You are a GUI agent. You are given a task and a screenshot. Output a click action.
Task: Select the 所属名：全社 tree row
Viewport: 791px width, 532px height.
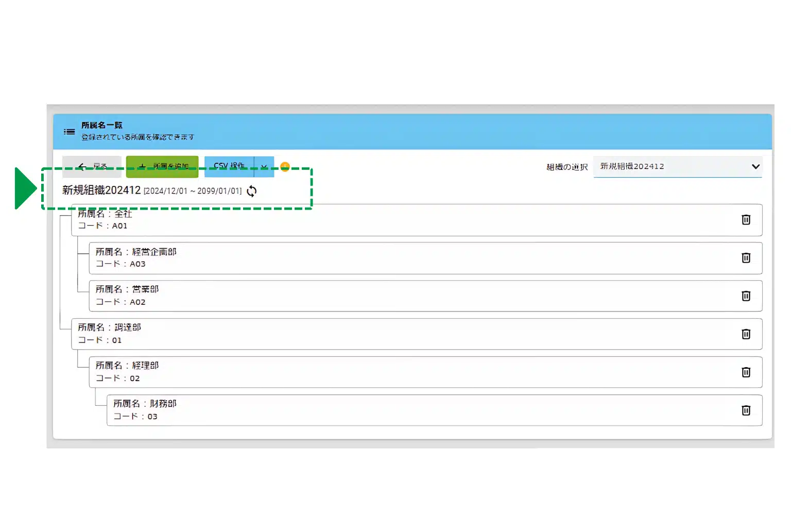tap(417, 220)
